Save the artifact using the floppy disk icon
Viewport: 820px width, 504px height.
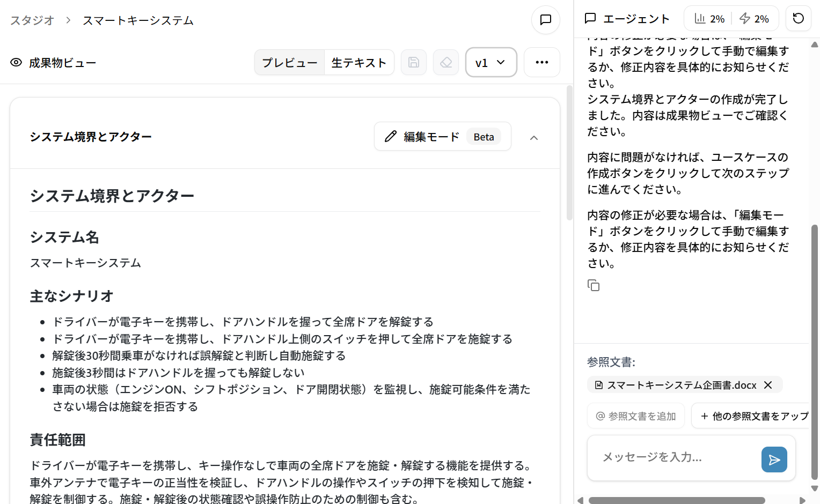[x=413, y=62]
